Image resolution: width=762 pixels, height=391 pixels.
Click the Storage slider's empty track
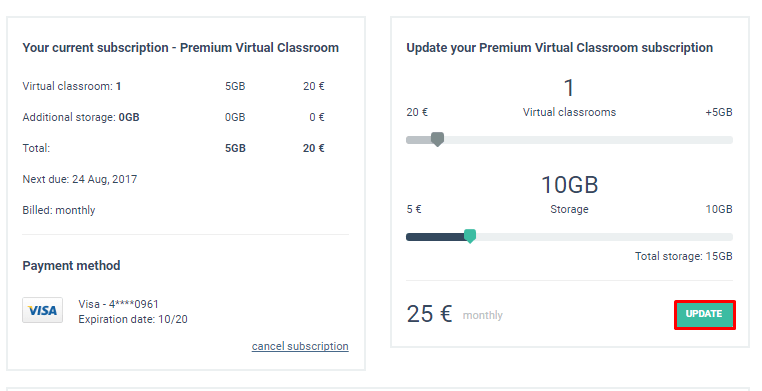click(604, 237)
